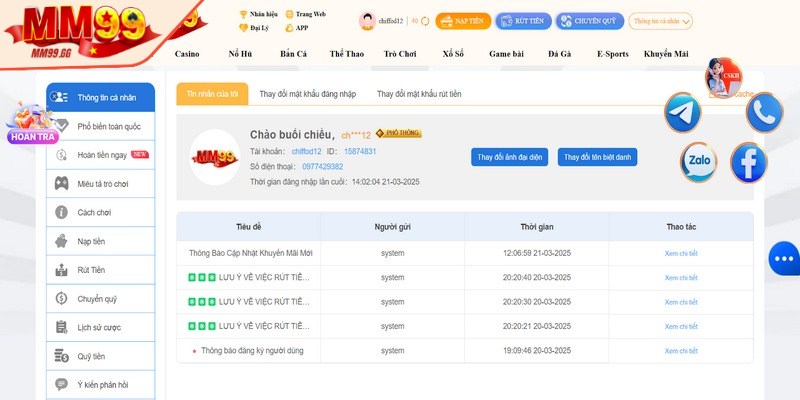Open message Thông Báo Cập Nhật Khuyến Mãi Mới
Image resolution: width=800 pixels, height=400 pixels.
(251, 253)
